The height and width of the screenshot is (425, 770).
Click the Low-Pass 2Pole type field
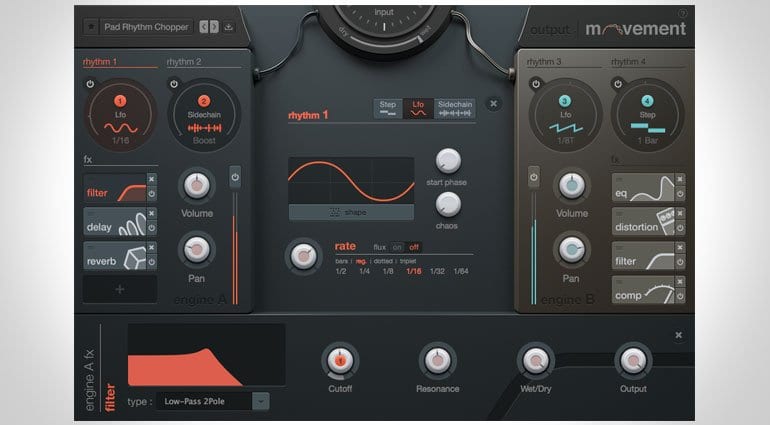click(204, 401)
